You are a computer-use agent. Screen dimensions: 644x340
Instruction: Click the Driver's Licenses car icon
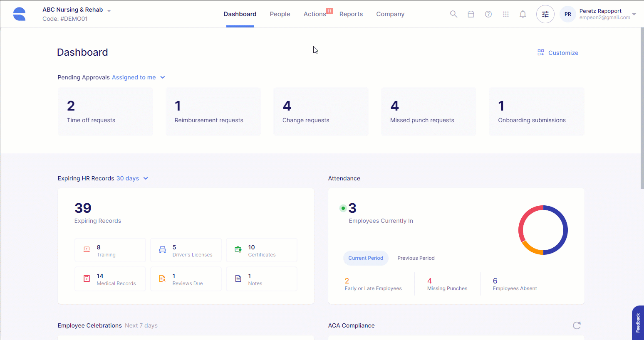[x=162, y=250]
